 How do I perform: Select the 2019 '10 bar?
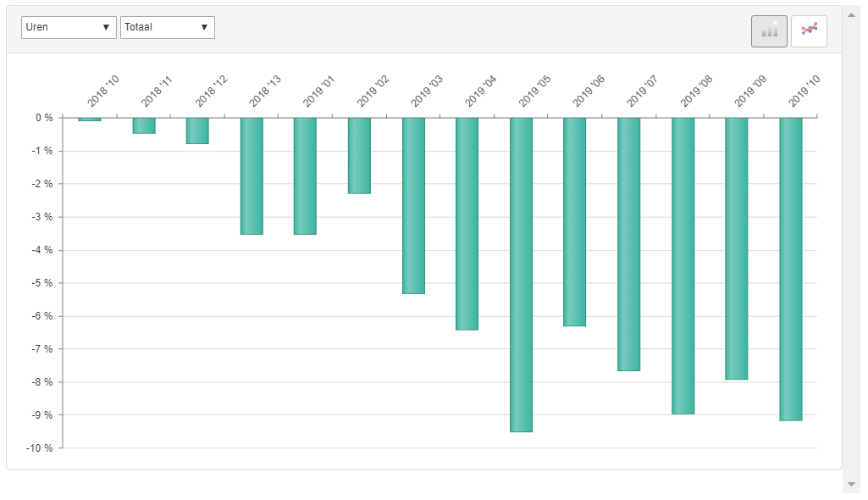pyautogui.click(x=790, y=269)
